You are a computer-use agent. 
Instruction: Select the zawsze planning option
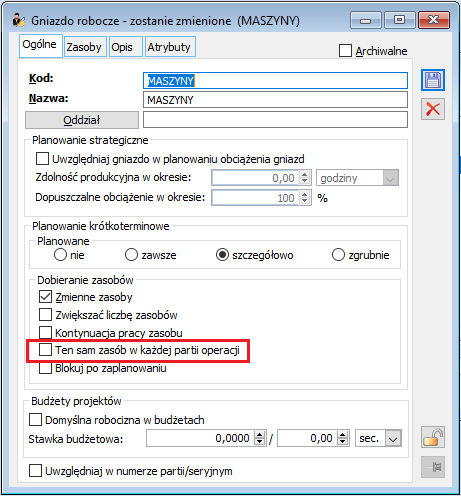click(131, 255)
